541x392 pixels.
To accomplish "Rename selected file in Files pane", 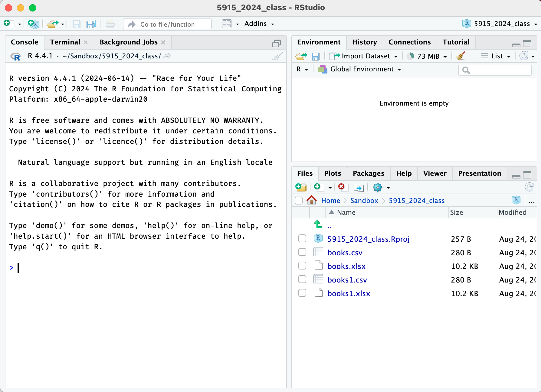I will point(359,188).
